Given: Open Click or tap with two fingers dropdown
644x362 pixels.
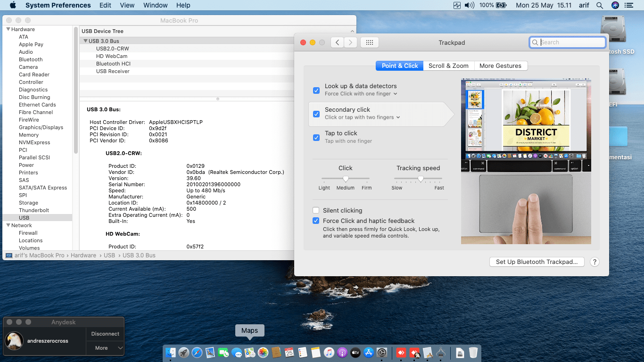Looking at the screenshot, I should [x=363, y=117].
